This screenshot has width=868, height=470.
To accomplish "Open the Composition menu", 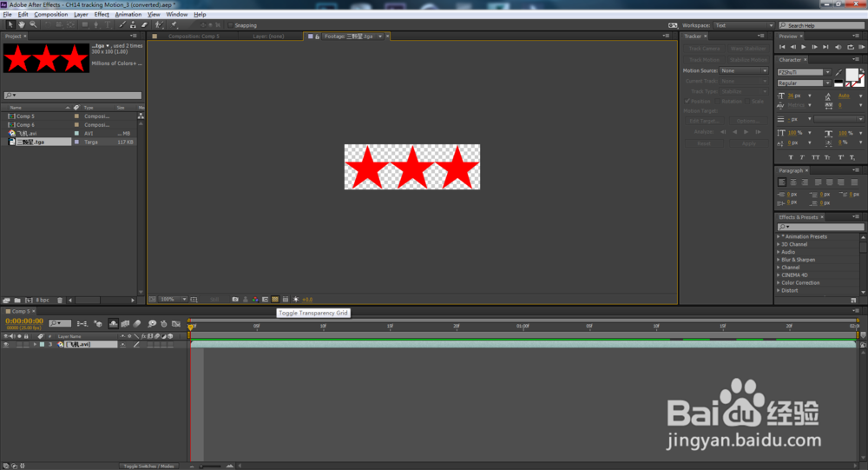I will 51,15.
